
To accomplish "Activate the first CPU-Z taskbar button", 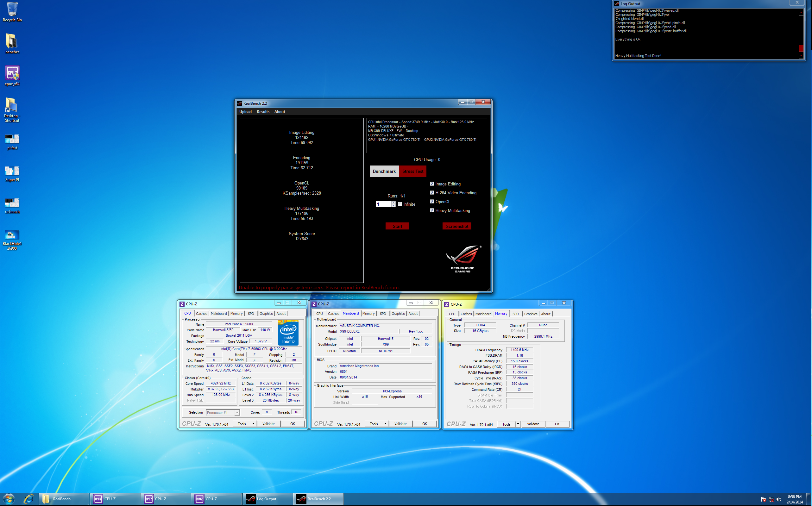I will 116,499.
